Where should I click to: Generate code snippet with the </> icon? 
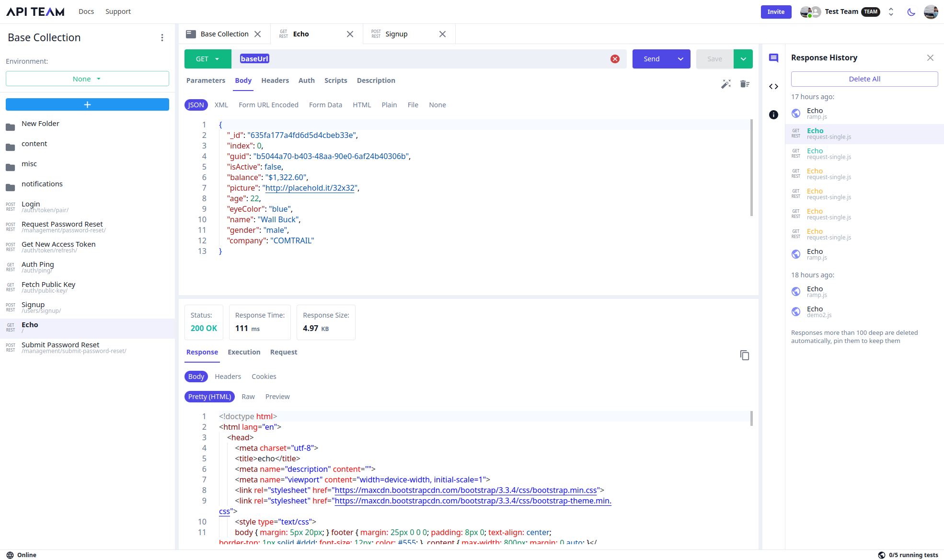pyautogui.click(x=773, y=86)
